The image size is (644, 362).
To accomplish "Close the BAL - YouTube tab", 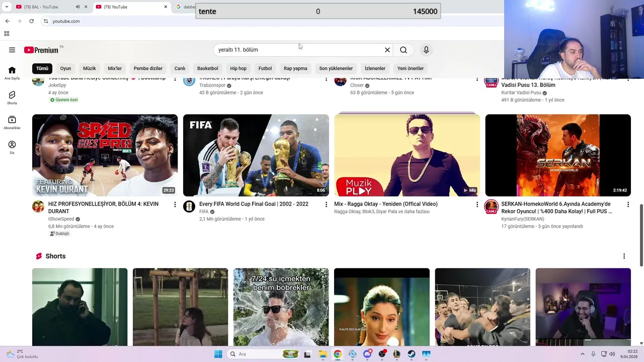I will 86,7.
